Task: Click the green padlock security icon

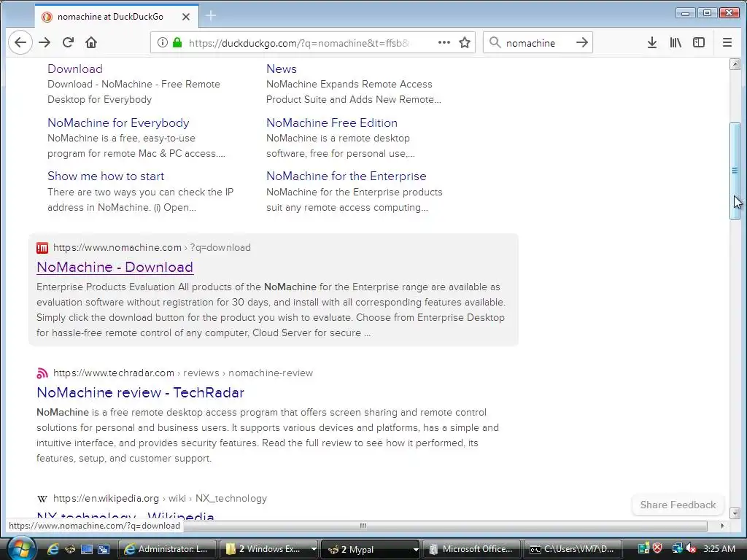Action: pyautogui.click(x=177, y=42)
